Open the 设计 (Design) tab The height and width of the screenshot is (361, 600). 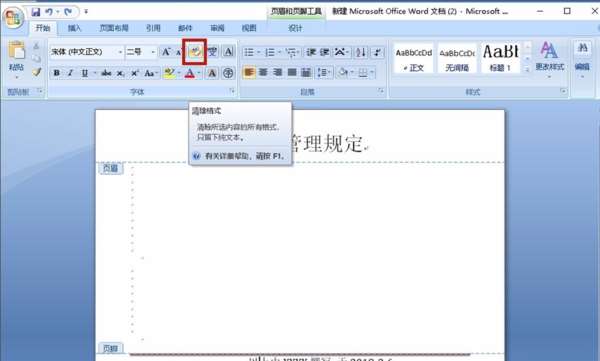coord(295,28)
